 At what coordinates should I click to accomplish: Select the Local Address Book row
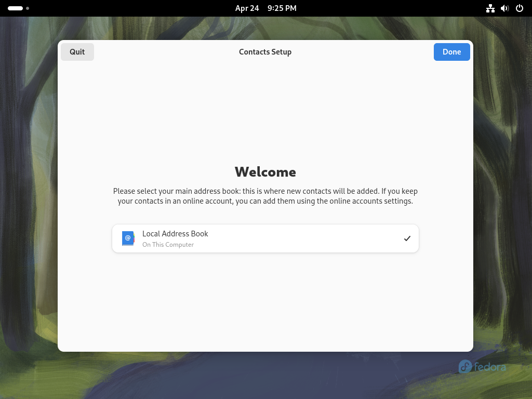pos(265,238)
